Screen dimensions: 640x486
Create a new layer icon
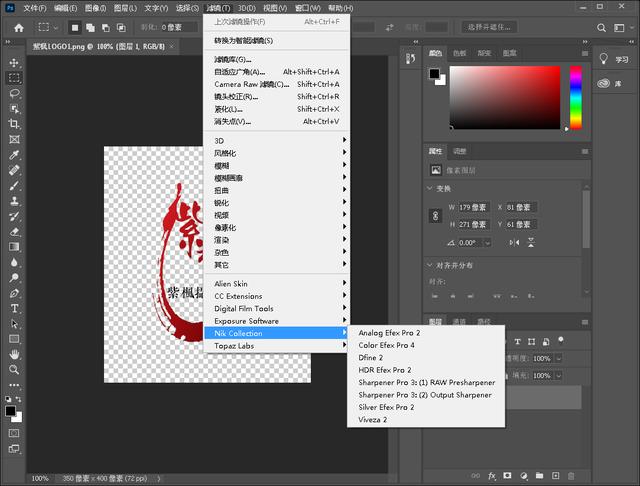(x=556, y=476)
